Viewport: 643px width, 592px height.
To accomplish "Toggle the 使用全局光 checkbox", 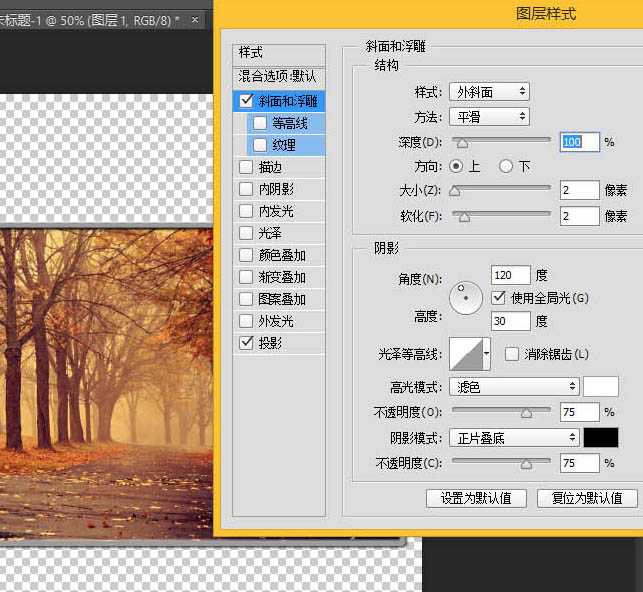I will (498, 298).
